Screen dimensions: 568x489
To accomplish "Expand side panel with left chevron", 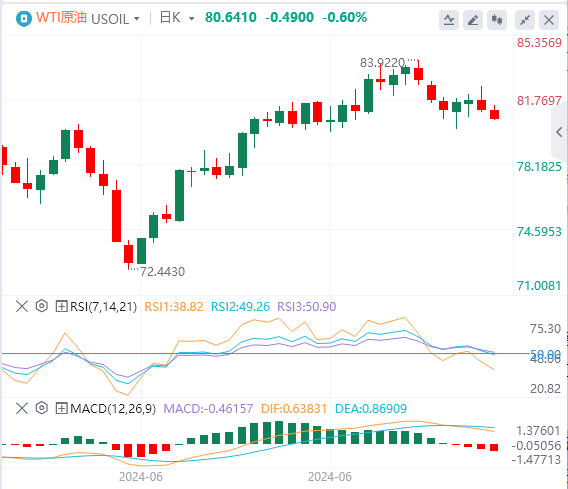I will 559,132.
